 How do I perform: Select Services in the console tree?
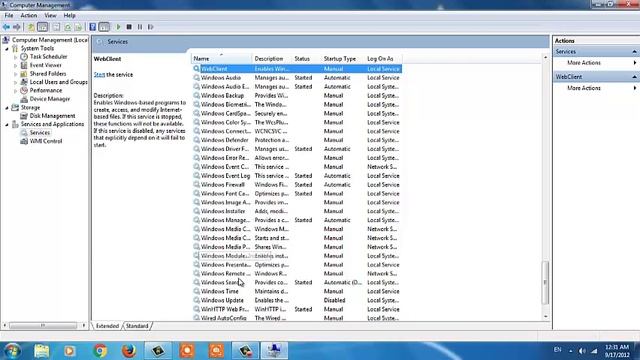[40, 133]
